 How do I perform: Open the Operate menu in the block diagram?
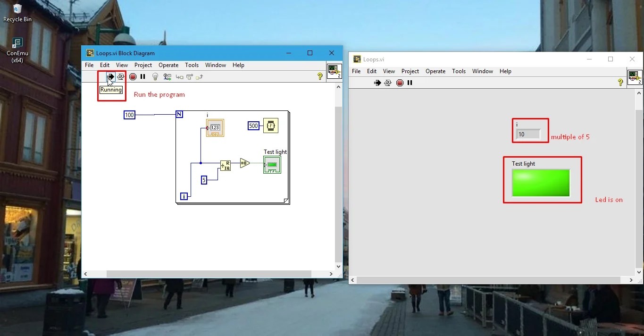pyautogui.click(x=168, y=65)
